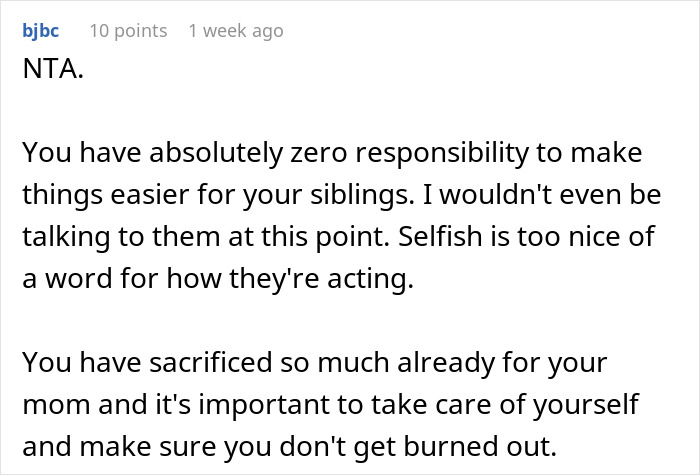Click the line starting 'talking to them'
This screenshot has height=475, width=700.
[338, 237]
